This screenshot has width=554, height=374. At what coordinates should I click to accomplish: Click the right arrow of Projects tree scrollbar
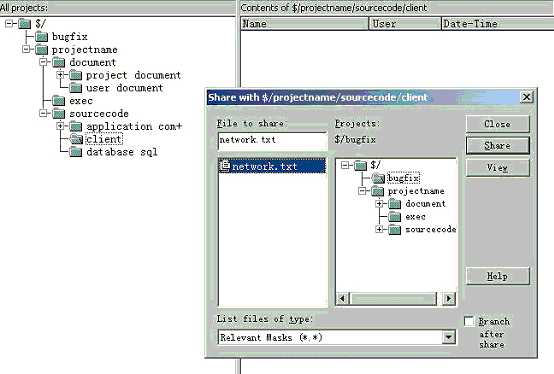click(449, 299)
